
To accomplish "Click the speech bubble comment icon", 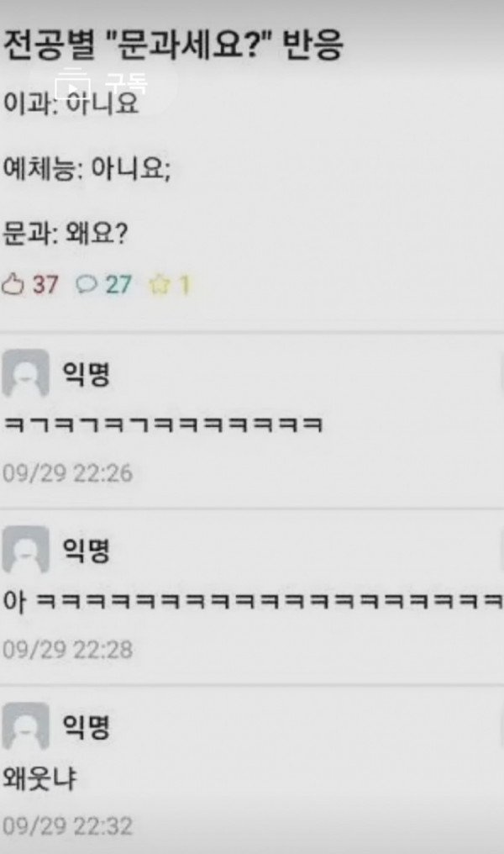I will [86, 284].
